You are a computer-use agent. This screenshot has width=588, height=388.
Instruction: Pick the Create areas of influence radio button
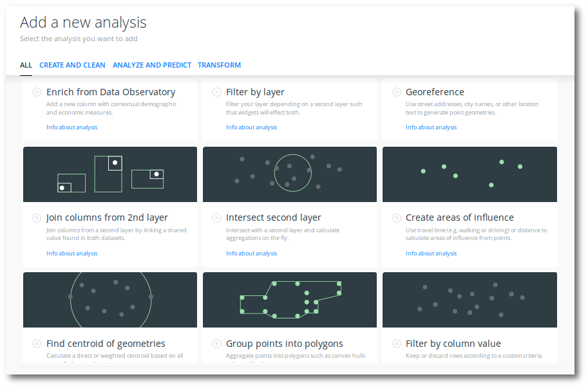396,218
